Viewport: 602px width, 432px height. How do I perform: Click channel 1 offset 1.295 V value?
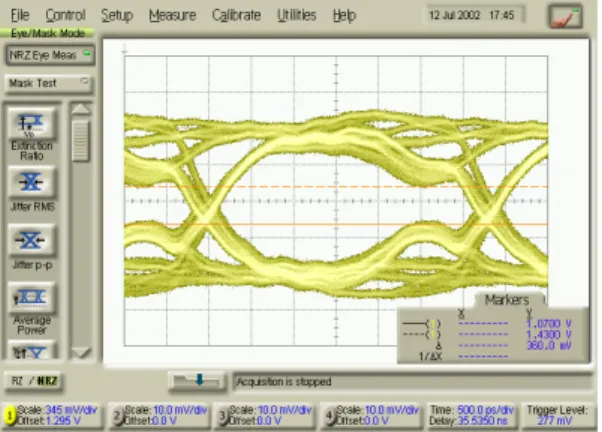click(x=63, y=420)
